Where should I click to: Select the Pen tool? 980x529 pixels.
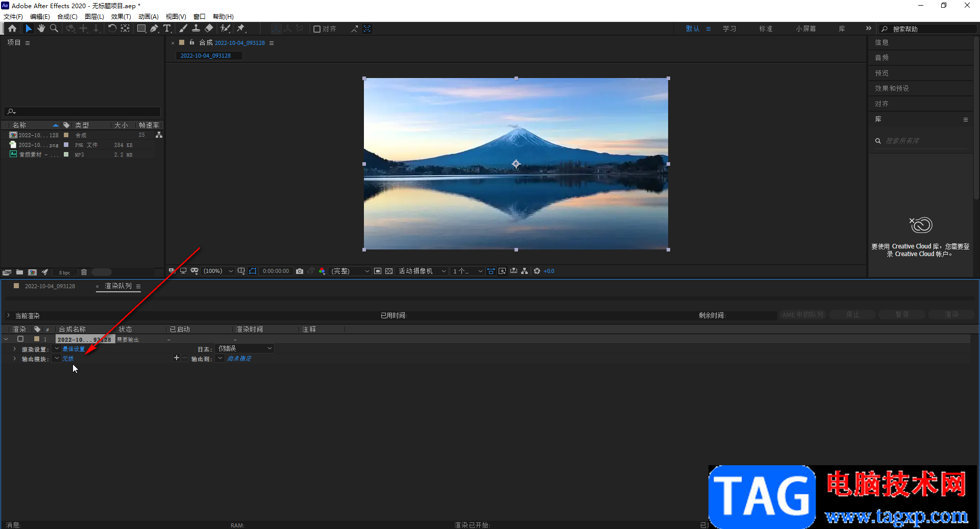click(x=154, y=29)
